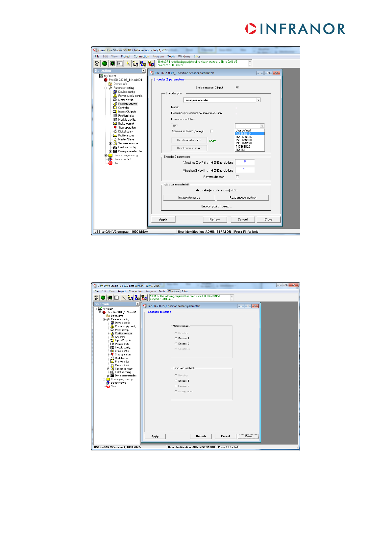Click the Read encoder position button
Image resolution: width=392 pixels, height=554 pixels.
243,198
